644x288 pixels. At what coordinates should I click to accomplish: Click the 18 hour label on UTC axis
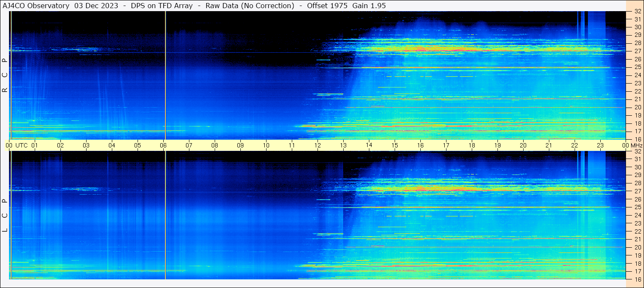click(472, 145)
